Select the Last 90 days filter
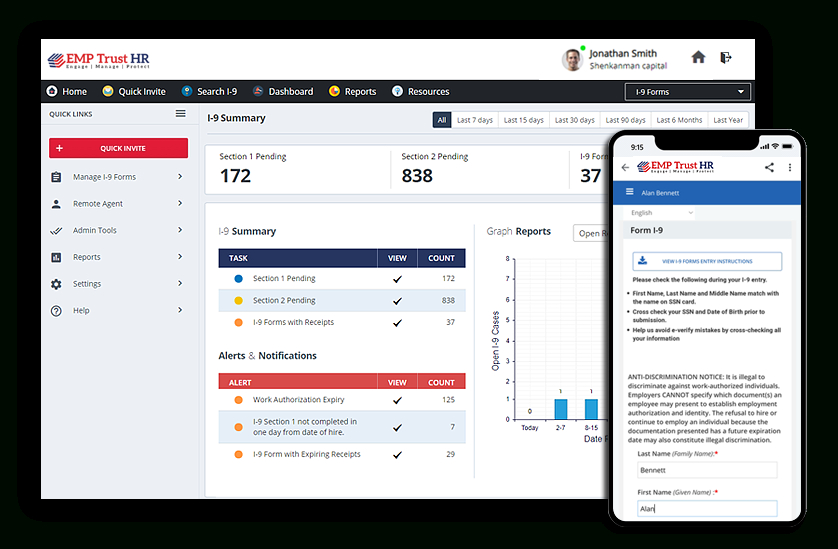Image resolution: width=838 pixels, height=549 pixels. (x=625, y=120)
